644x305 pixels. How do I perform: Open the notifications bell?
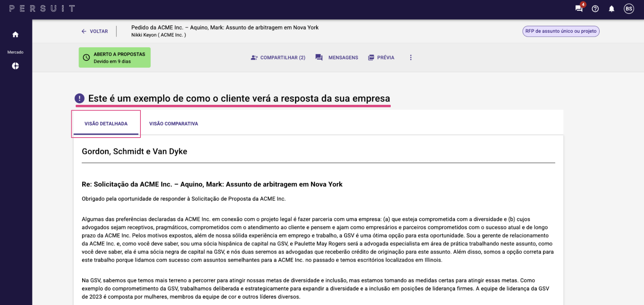(612, 9)
